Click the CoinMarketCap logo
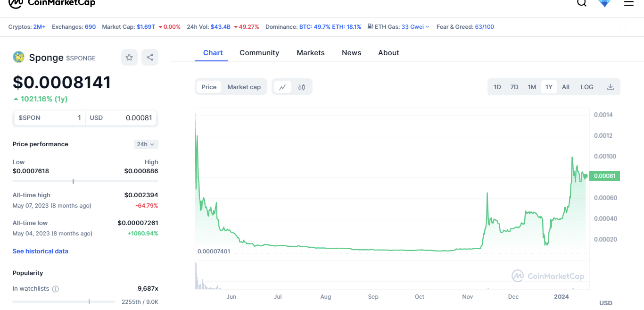The height and width of the screenshot is (310, 644). 52,3
